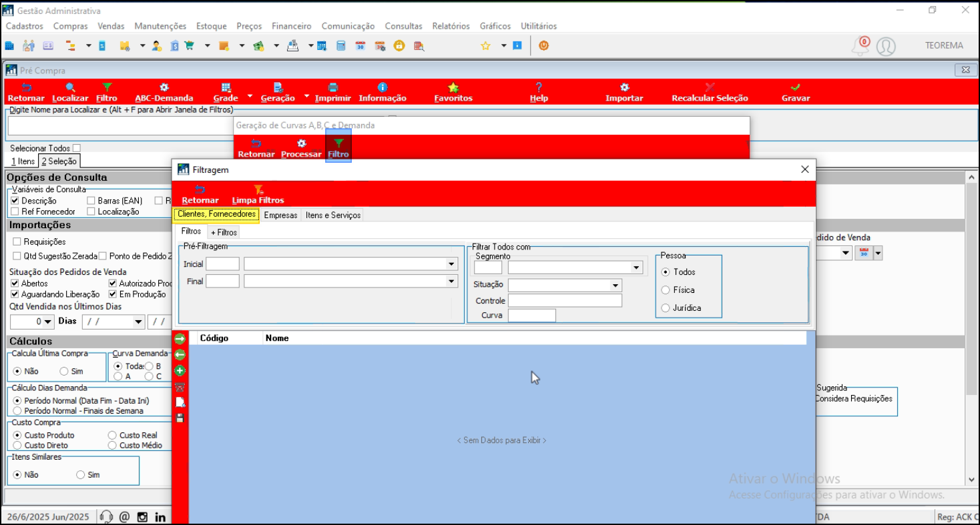Enable the Requisições checkbox

17,241
